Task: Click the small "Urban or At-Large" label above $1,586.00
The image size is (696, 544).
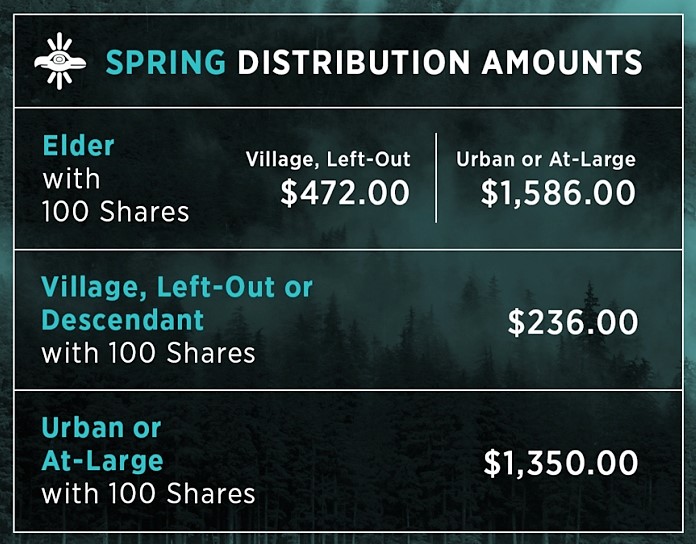Action: [x=546, y=159]
